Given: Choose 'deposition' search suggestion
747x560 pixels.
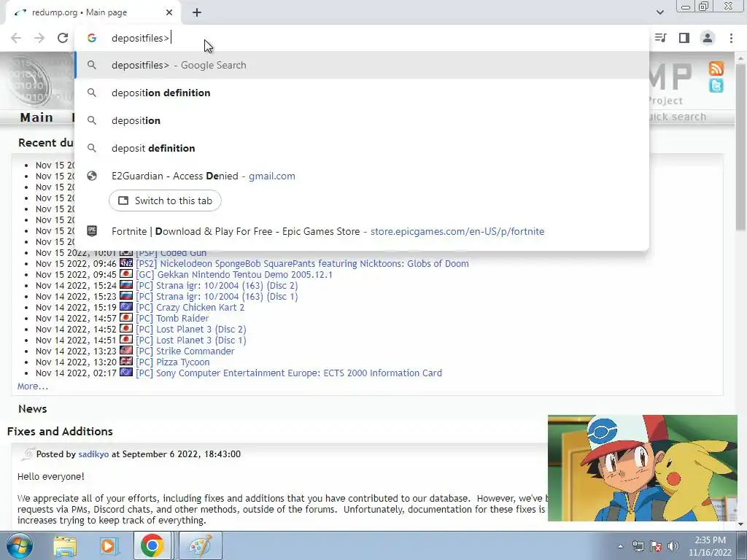Looking at the screenshot, I should coord(362,120).
